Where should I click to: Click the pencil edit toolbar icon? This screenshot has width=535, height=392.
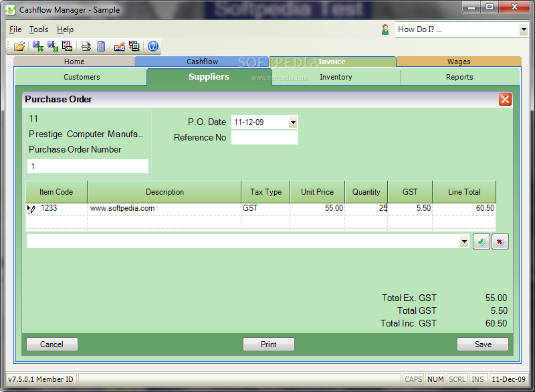click(119, 46)
